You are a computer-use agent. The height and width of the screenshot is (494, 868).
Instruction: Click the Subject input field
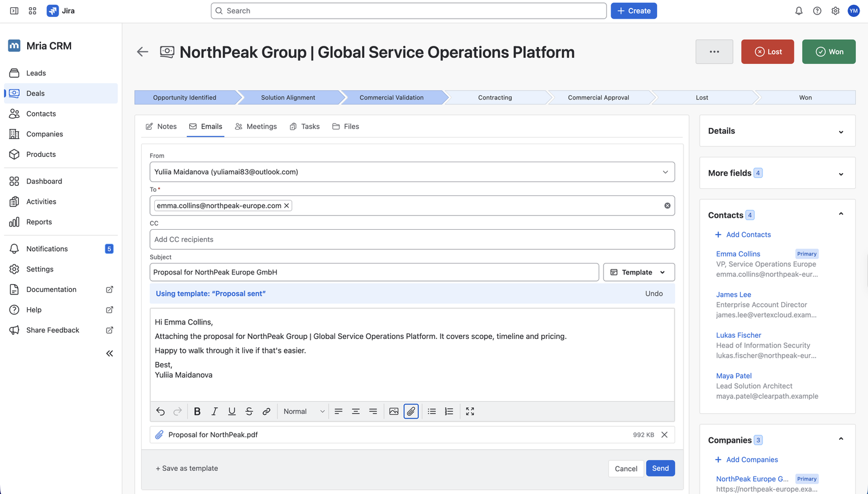pyautogui.click(x=374, y=272)
